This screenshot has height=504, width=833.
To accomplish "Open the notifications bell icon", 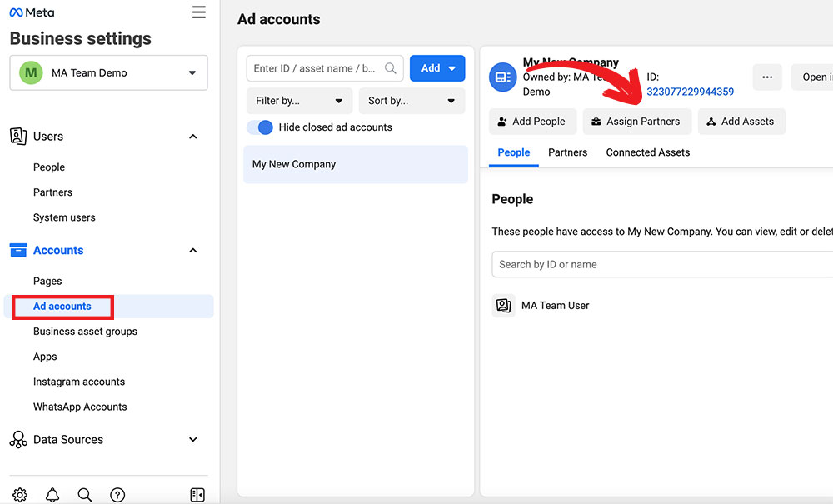I will [52, 495].
